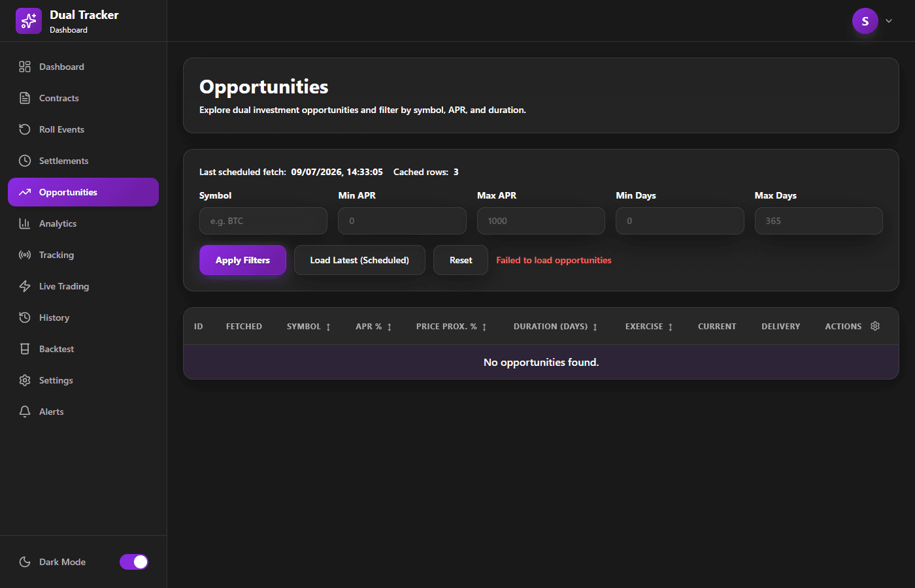Image resolution: width=915 pixels, height=588 pixels.
Task: Click the ACTIONS column header text
Action: coord(843,326)
